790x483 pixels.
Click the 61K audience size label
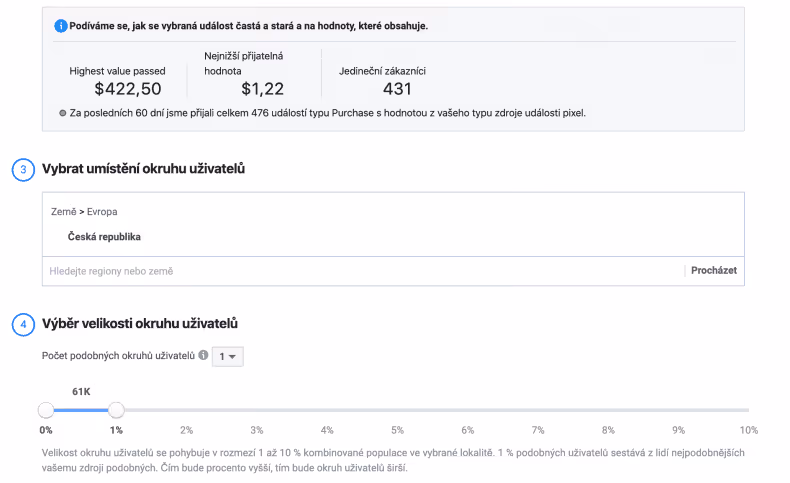81,391
